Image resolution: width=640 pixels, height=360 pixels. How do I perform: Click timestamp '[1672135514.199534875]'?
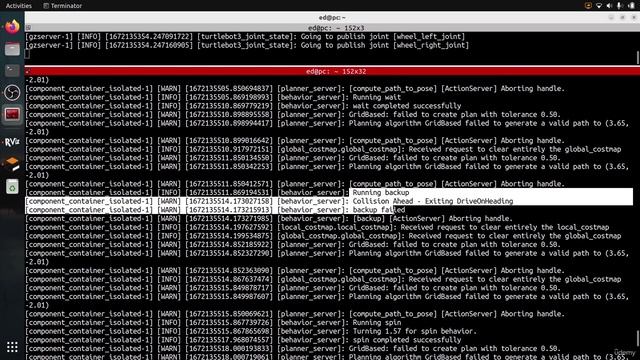pyautogui.click(x=229, y=236)
